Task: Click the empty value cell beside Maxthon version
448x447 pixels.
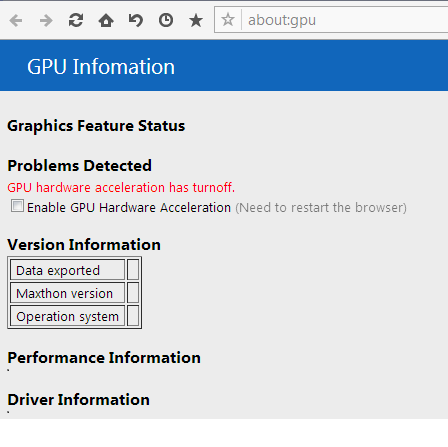Action: click(x=133, y=293)
